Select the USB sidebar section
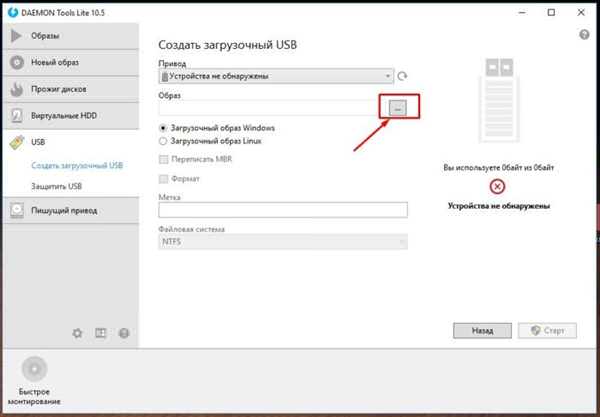 pos(71,142)
